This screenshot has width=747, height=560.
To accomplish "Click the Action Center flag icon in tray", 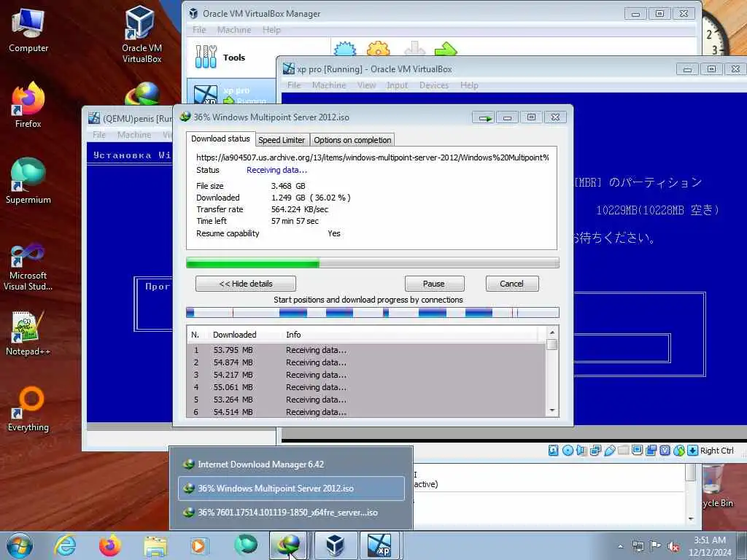I will coord(656,546).
